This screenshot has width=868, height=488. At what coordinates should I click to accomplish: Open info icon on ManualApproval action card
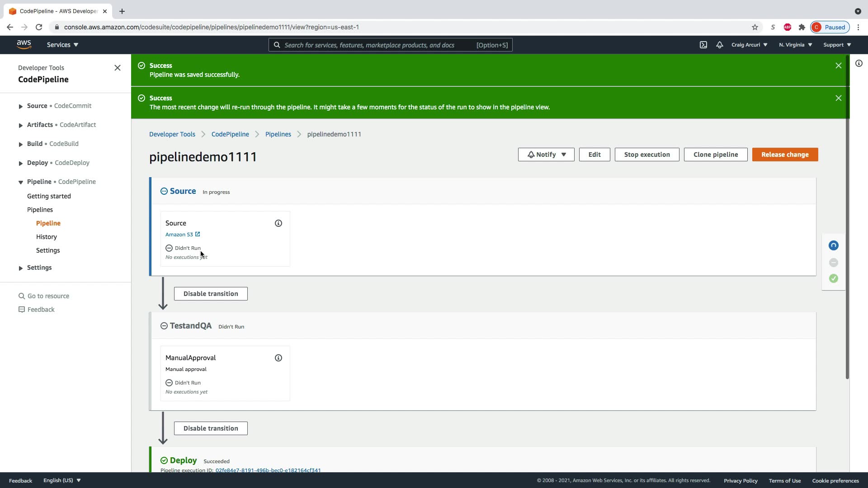tap(278, 358)
